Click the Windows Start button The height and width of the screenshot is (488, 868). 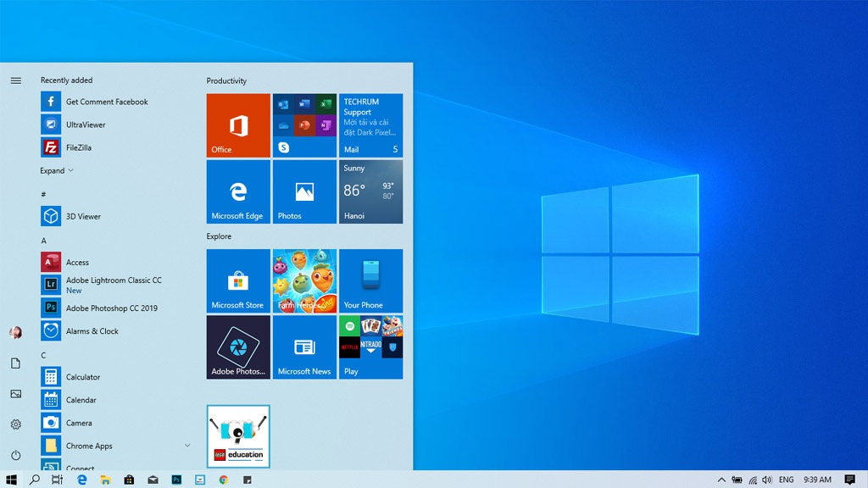(x=11, y=480)
